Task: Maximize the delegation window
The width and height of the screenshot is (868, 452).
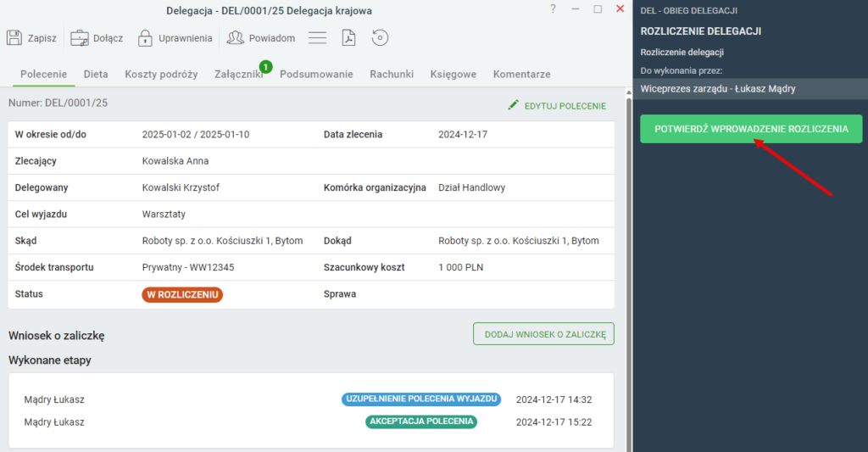Action: [x=598, y=8]
